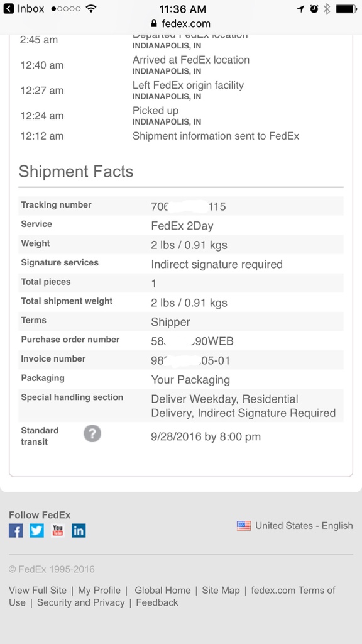The height and width of the screenshot is (644, 362).
Task: Open Security and Privacy link
Action: [81, 602]
